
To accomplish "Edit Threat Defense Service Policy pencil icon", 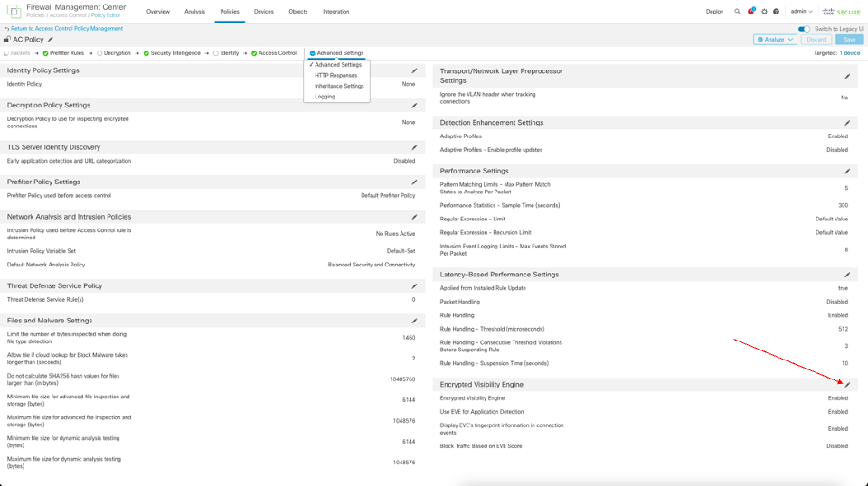I will [414, 285].
